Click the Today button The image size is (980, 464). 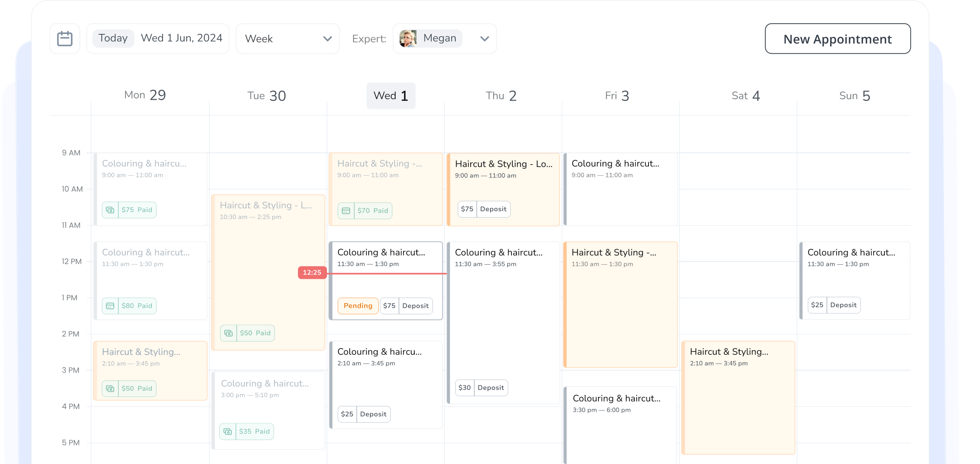pyautogui.click(x=113, y=38)
